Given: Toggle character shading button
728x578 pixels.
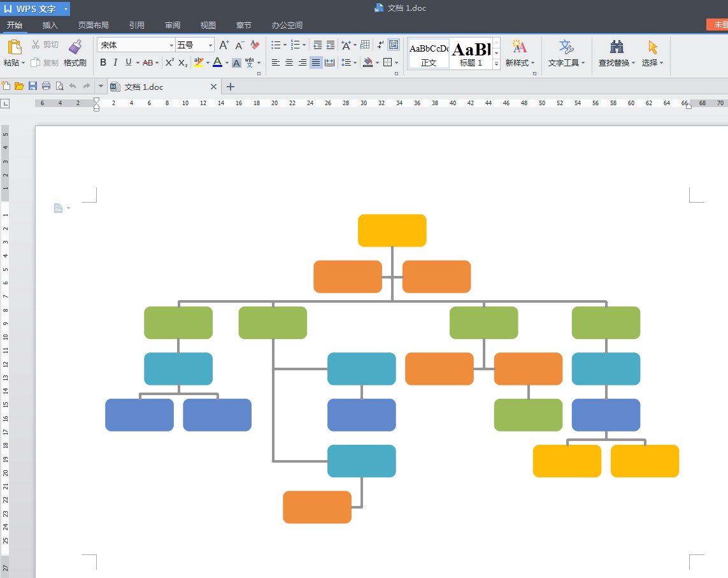Looking at the screenshot, I should (236, 62).
